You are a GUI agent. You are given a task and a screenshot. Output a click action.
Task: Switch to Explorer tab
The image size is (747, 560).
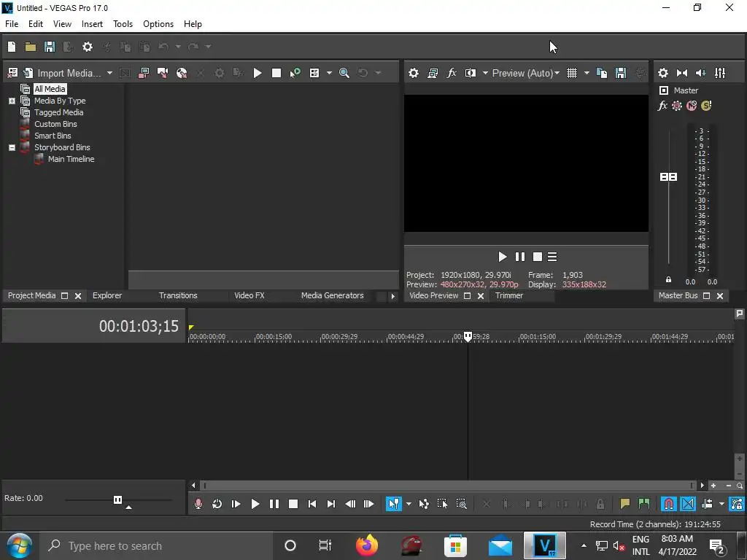(x=107, y=296)
